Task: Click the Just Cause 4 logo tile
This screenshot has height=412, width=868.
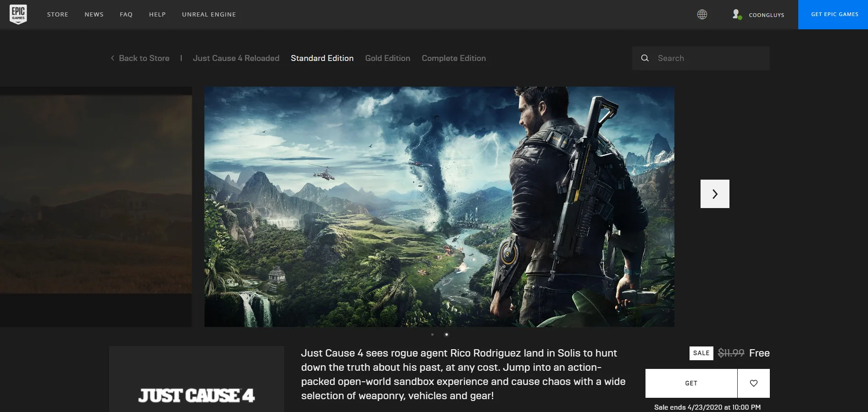Action: coord(196,379)
